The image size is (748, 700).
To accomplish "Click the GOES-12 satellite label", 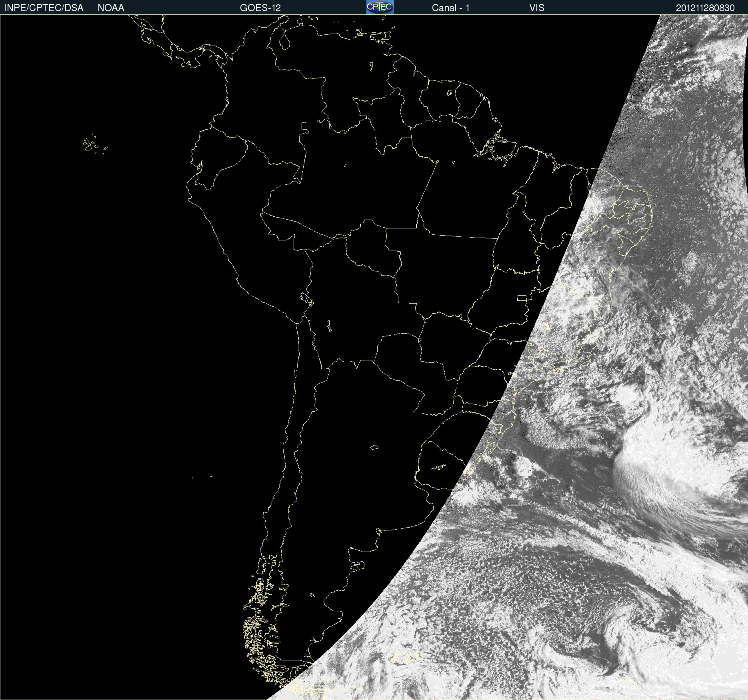I will [x=260, y=8].
